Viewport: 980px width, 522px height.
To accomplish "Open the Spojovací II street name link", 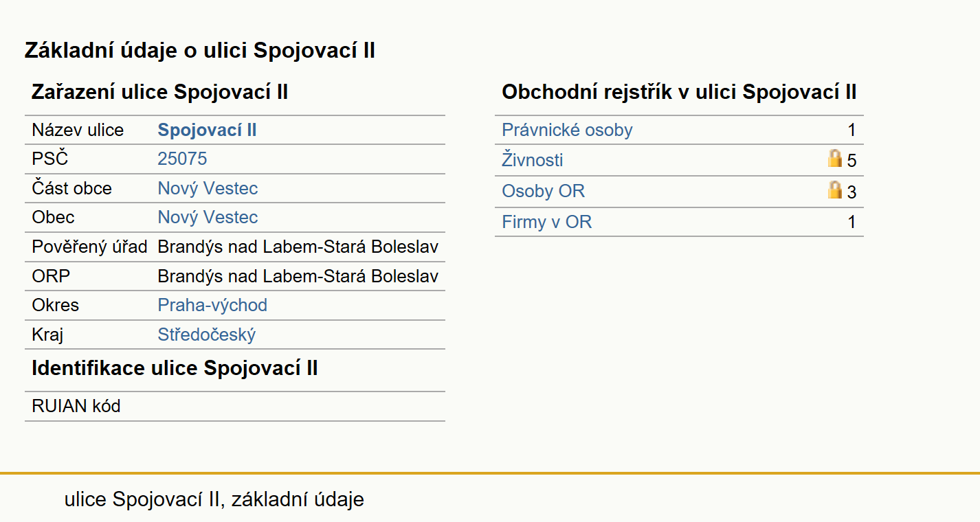I will coord(207,130).
